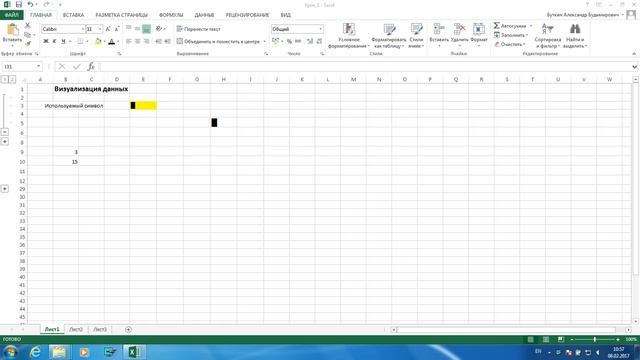Click the Paste (Вставить) clipboard icon

12,30
